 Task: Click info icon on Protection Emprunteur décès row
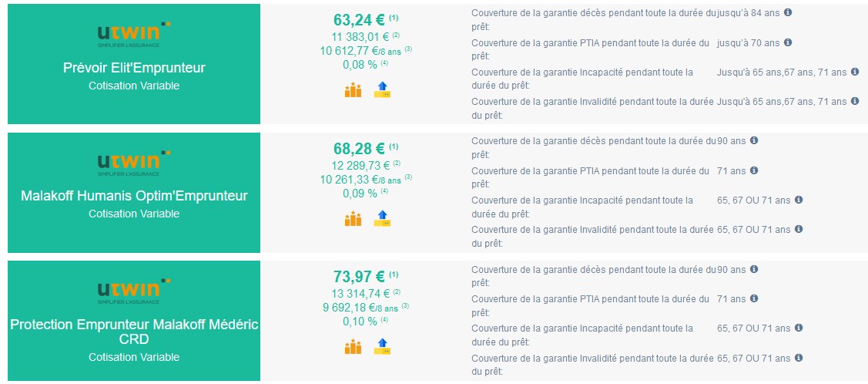click(754, 269)
